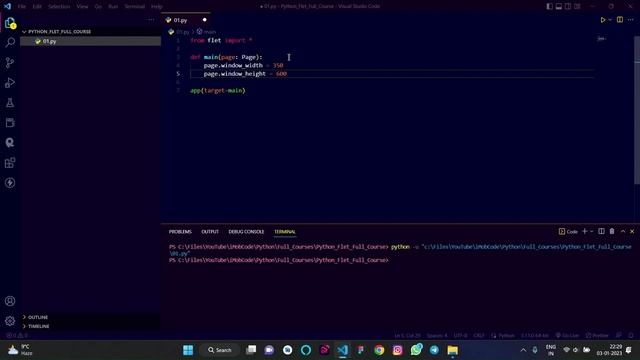
Task: Open the Search view in the activity bar
Action: tap(10, 42)
